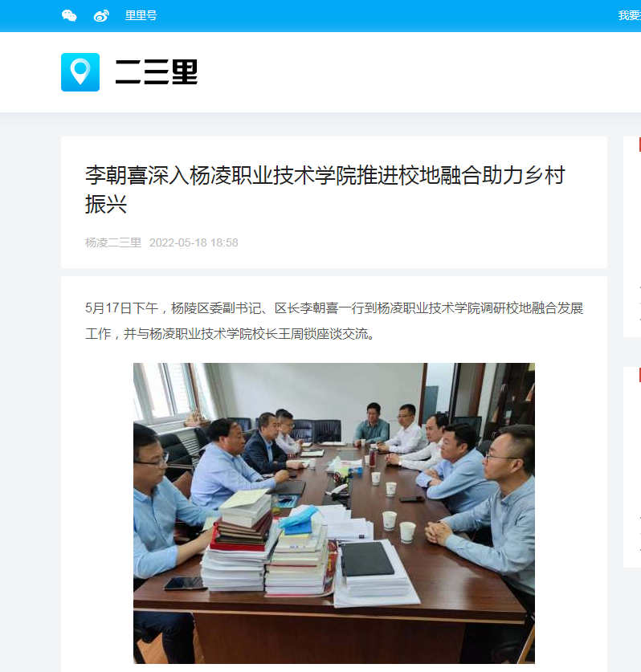Select the article headline 李朝喜深入杨凌职业技术学院
Screen dimensions: 641x672
pos(325,189)
